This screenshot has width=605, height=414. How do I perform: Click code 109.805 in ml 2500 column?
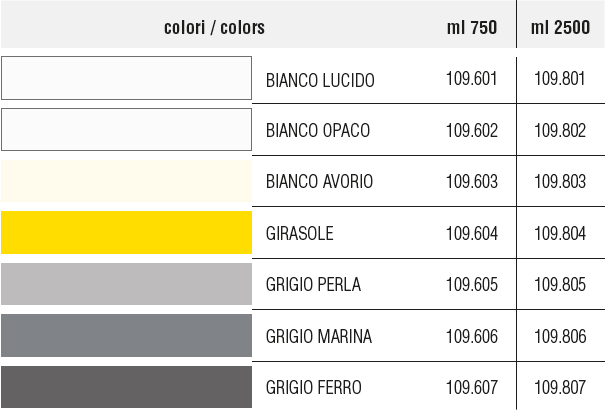560,285
